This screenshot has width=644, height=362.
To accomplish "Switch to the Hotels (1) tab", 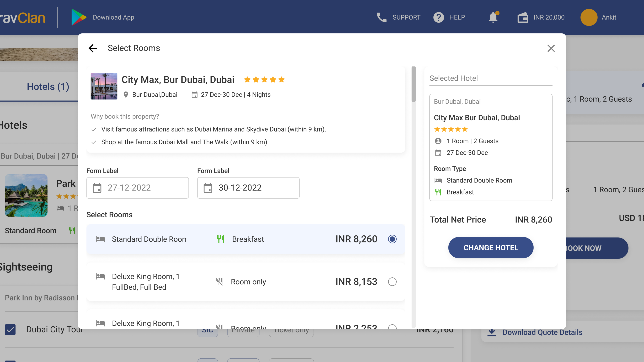I will (48, 87).
